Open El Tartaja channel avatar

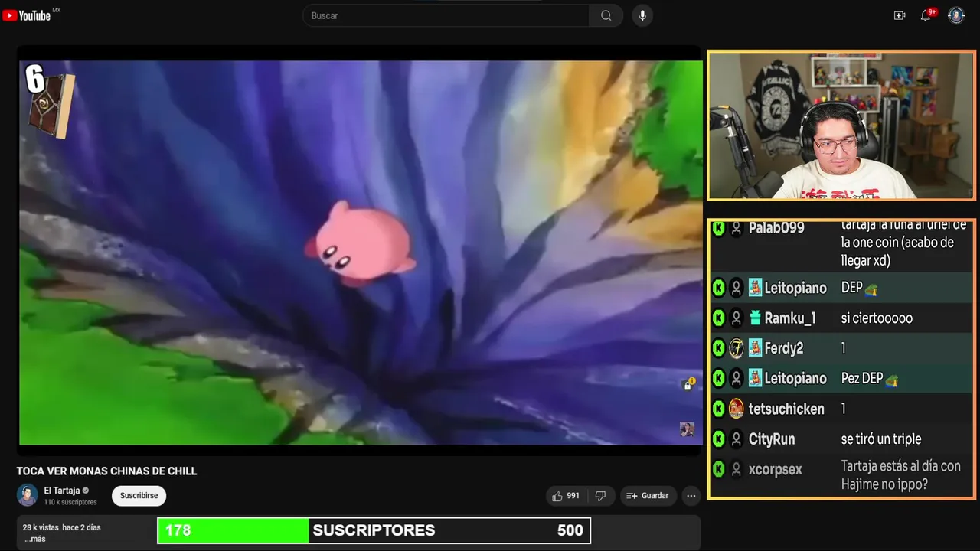[28, 495]
